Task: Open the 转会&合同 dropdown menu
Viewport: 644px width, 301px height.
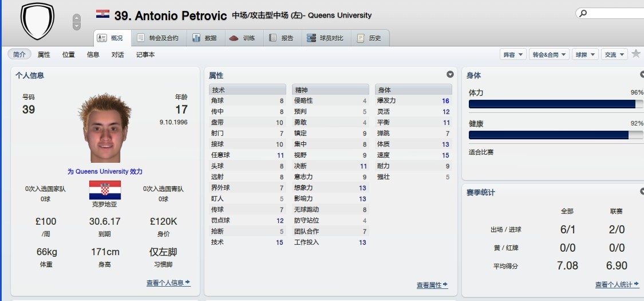Action: [548, 54]
